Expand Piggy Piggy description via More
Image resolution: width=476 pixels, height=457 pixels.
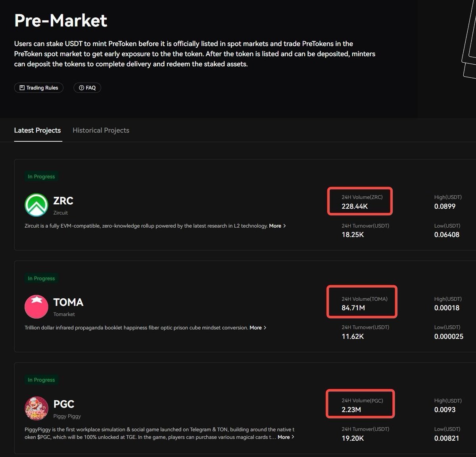(286, 437)
